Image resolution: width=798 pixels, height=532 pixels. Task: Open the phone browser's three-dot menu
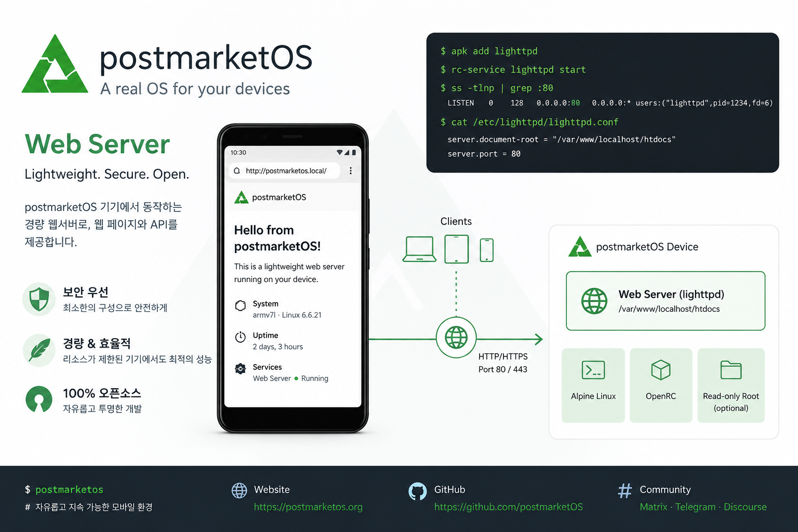pyautogui.click(x=351, y=171)
